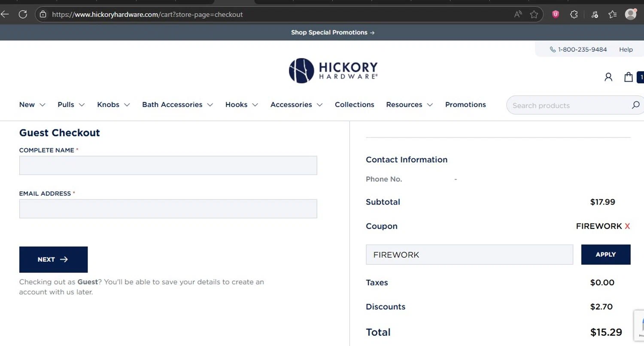Image resolution: width=644 pixels, height=346 pixels.
Task: Click the NEXT button
Action: point(53,259)
